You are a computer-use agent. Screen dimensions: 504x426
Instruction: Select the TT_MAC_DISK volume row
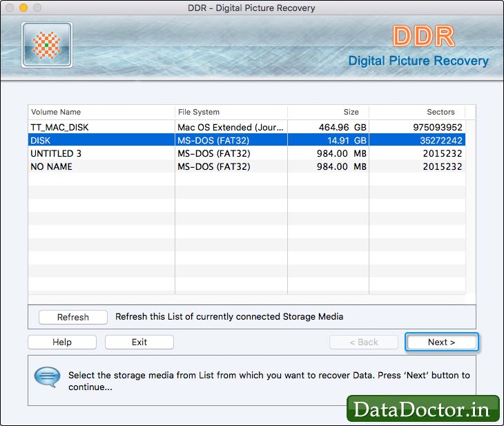click(247, 127)
